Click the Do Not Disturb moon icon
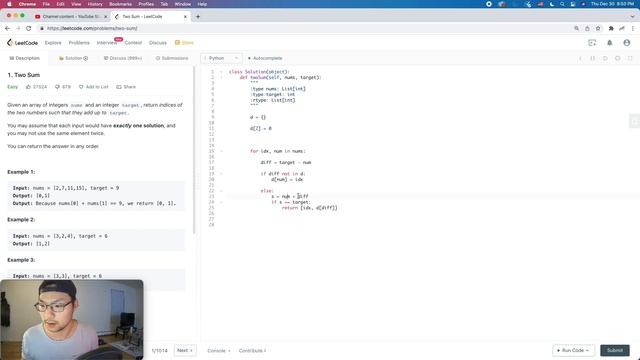Screen dimensions: 640x360 tap(551, 4)
